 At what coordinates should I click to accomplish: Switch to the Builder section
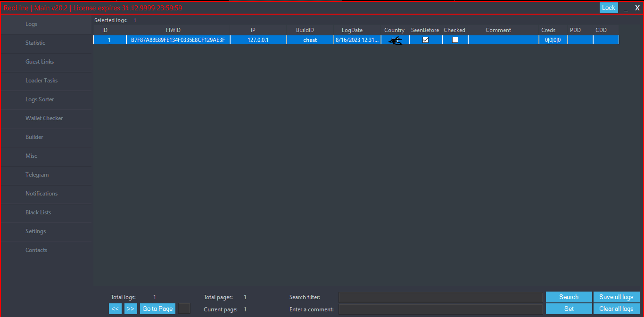[46, 137]
